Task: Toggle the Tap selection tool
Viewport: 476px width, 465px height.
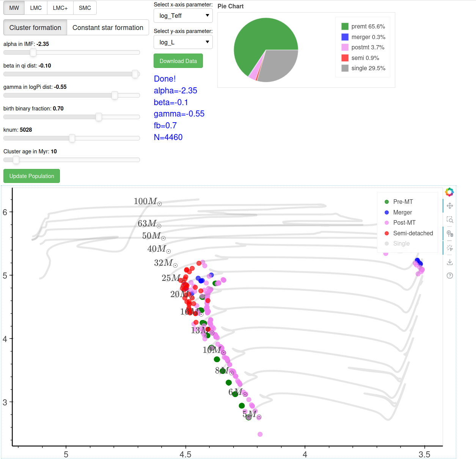Action: (x=449, y=248)
